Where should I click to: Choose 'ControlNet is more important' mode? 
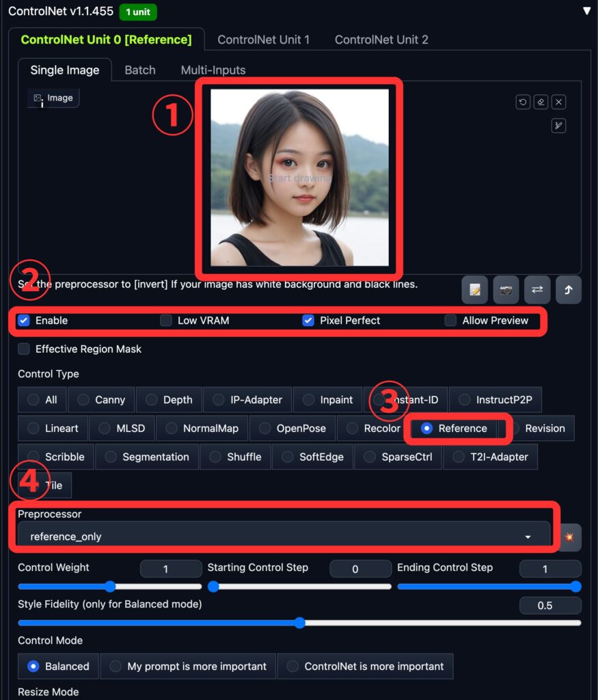(x=365, y=667)
